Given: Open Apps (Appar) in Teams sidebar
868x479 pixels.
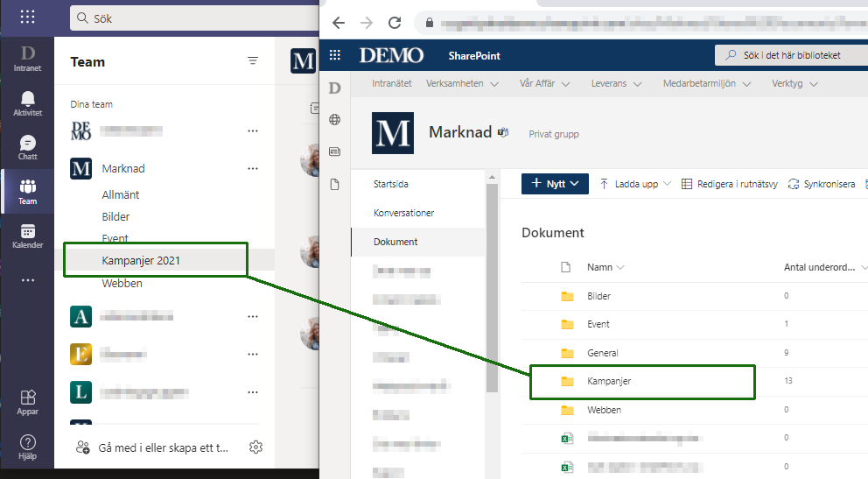Looking at the screenshot, I should (27, 402).
